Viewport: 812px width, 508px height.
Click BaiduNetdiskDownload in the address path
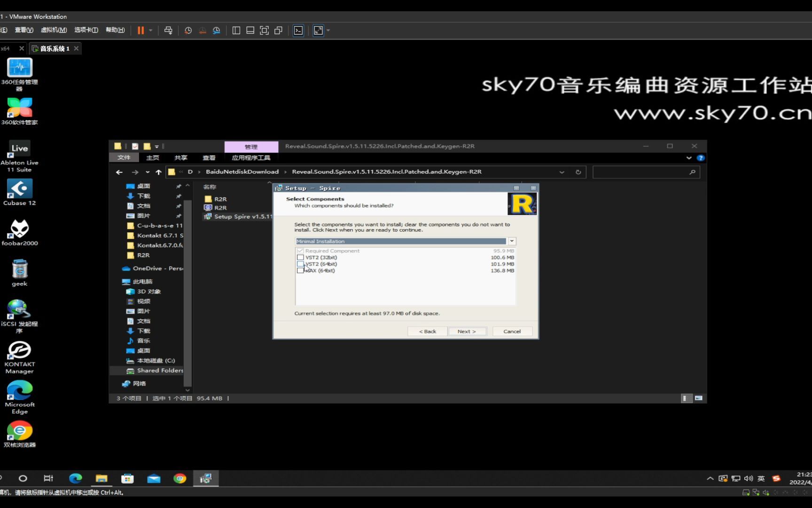[x=242, y=172]
